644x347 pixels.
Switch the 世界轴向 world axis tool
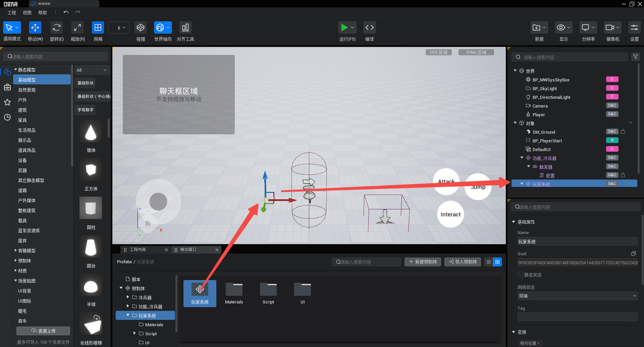[x=163, y=27]
